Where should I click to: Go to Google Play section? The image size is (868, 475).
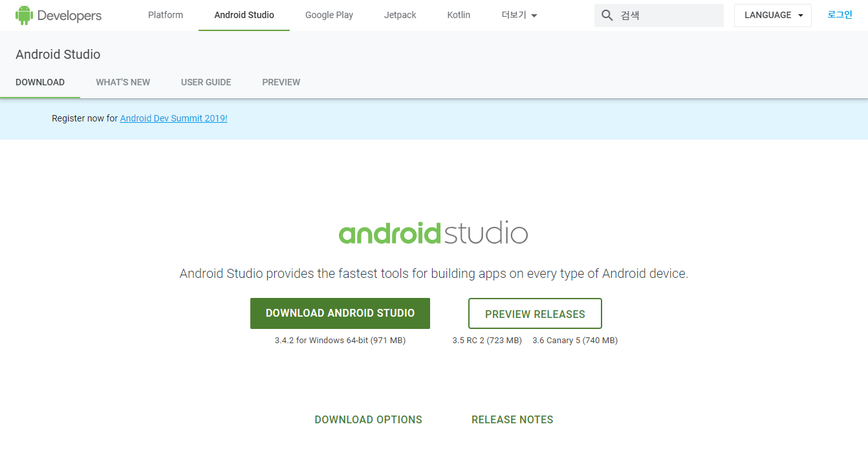click(329, 15)
